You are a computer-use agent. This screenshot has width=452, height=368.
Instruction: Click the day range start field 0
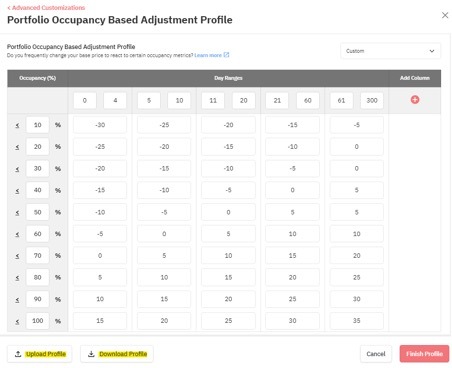pos(85,100)
